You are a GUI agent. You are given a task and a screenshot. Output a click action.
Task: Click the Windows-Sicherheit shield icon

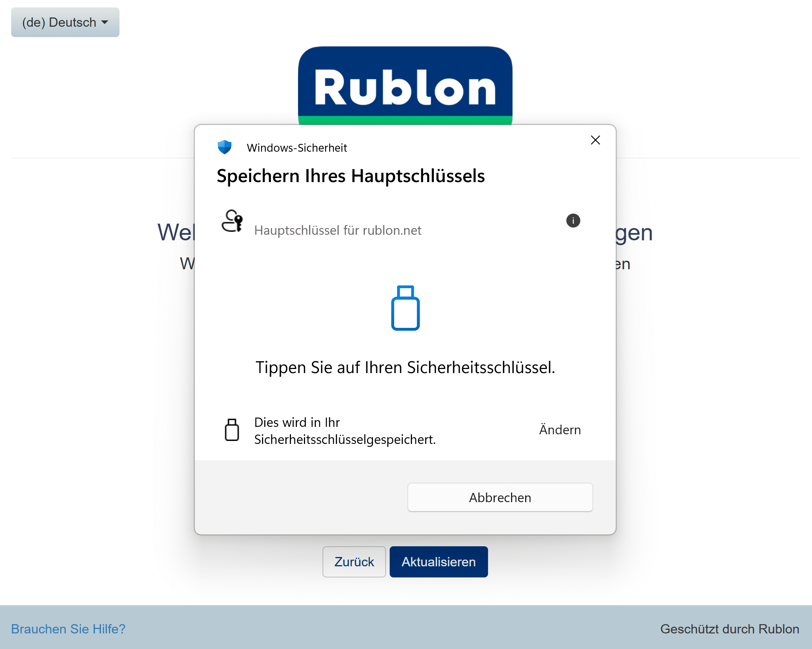[x=225, y=147]
